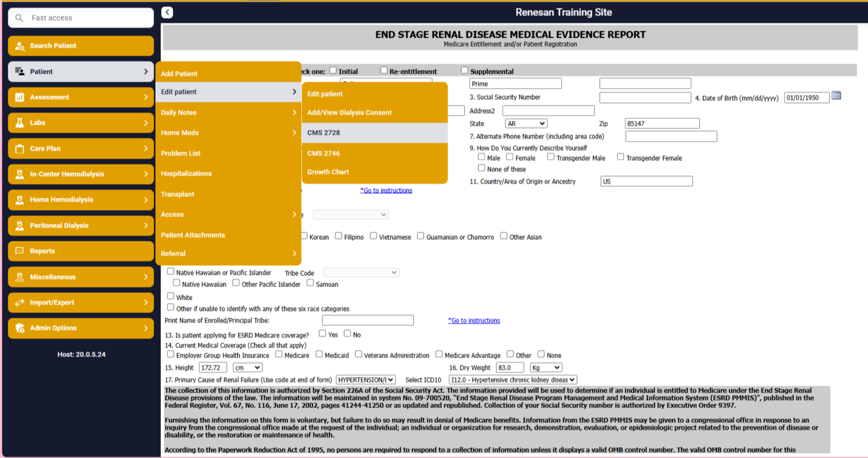The image size is (868, 458).
Task: Open Patient Attachments menu entry
Action: pos(229,235)
